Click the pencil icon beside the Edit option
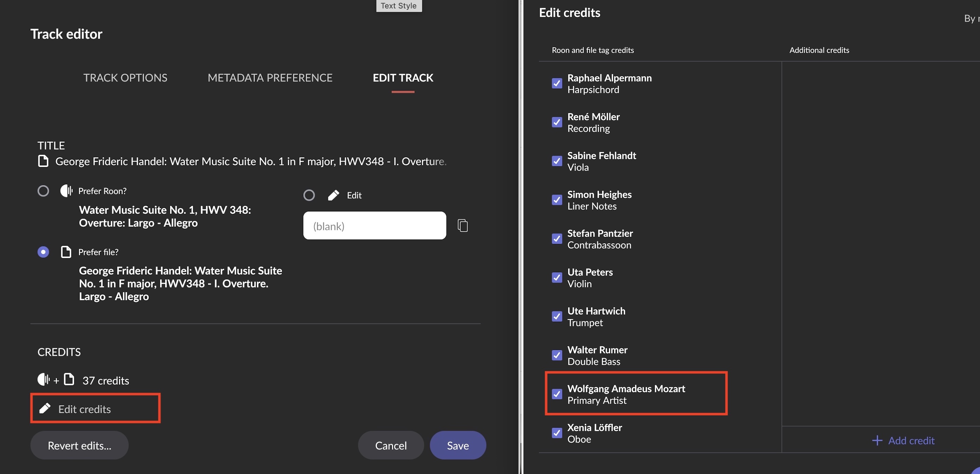Screen dimensions: 980x474 [x=333, y=195]
